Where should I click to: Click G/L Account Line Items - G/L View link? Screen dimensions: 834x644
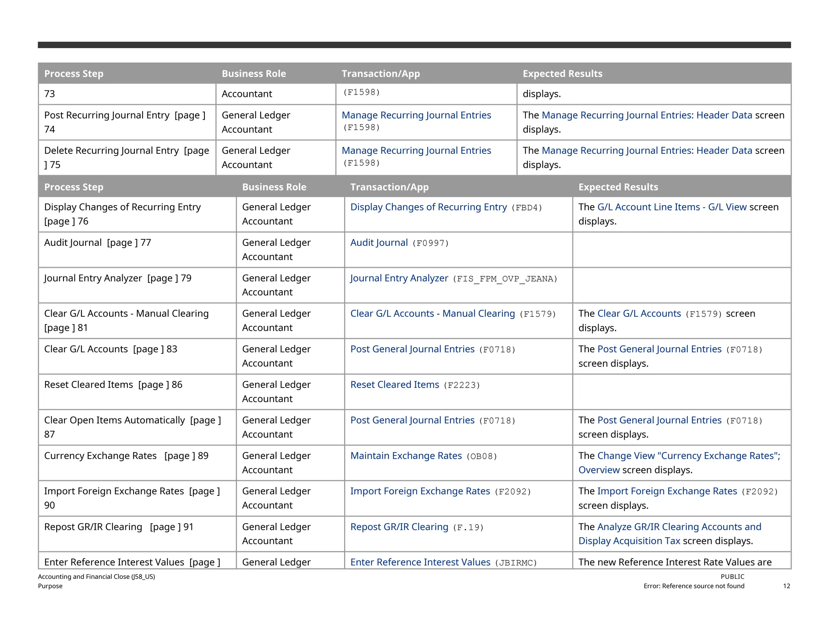[672, 207]
